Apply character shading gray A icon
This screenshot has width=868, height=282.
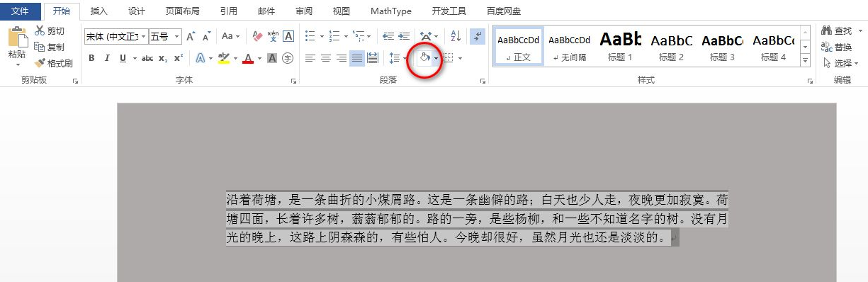[272, 58]
